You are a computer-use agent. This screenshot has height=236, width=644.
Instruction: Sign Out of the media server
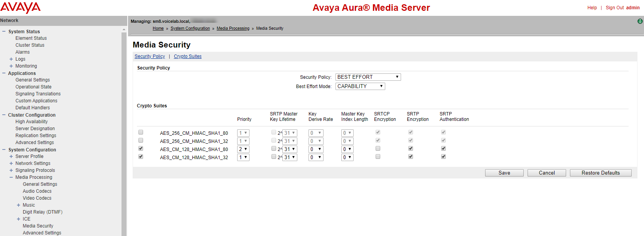point(615,8)
